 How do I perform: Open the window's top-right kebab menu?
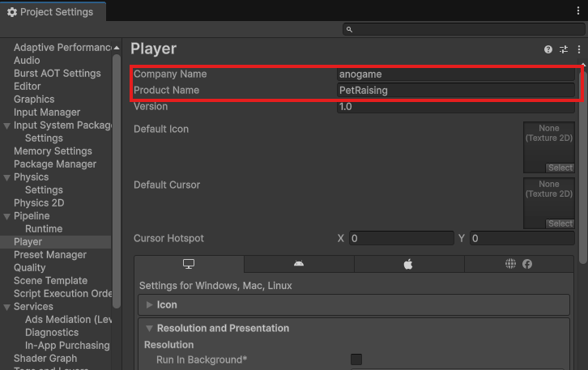pyautogui.click(x=577, y=11)
